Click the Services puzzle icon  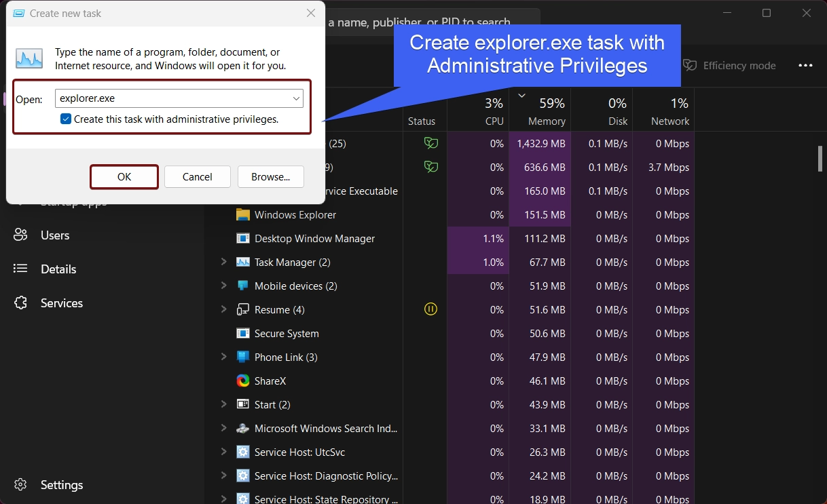(x=20, y=303)
